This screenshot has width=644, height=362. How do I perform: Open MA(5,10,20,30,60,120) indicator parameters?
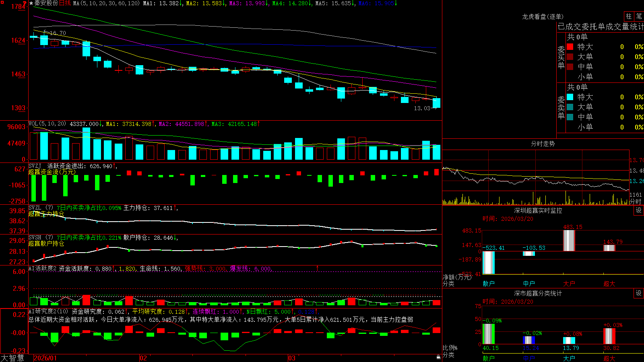106,3
